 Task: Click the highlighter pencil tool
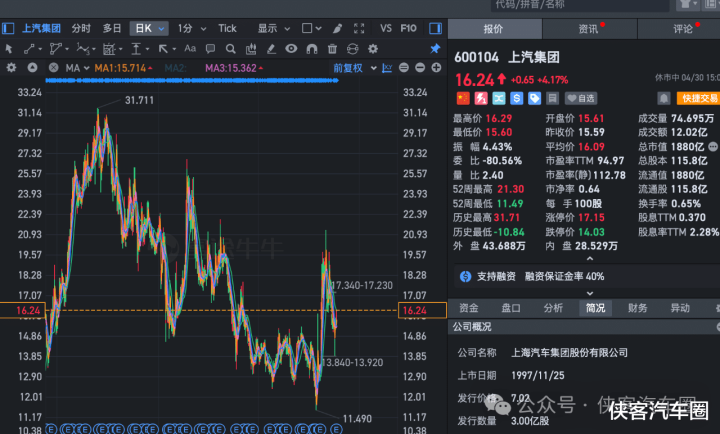(271, 49)
